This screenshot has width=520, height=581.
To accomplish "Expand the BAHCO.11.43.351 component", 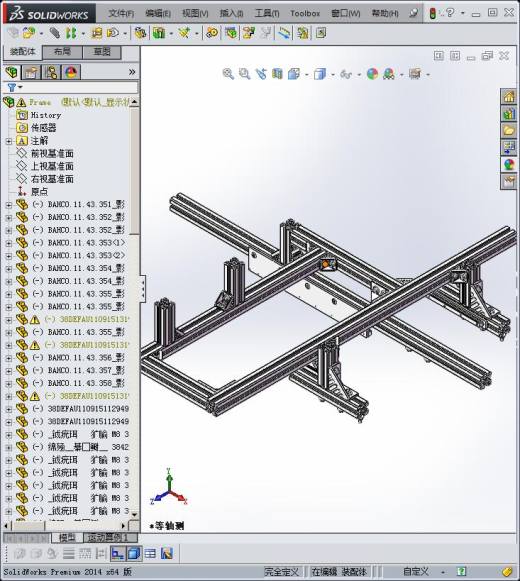I will point(9,205).
